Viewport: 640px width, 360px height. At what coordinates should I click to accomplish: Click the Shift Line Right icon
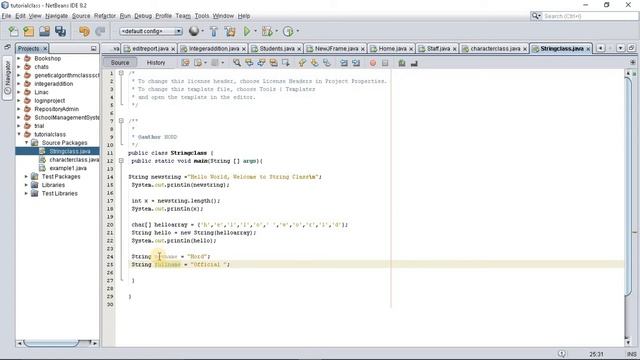click(356, 63)
